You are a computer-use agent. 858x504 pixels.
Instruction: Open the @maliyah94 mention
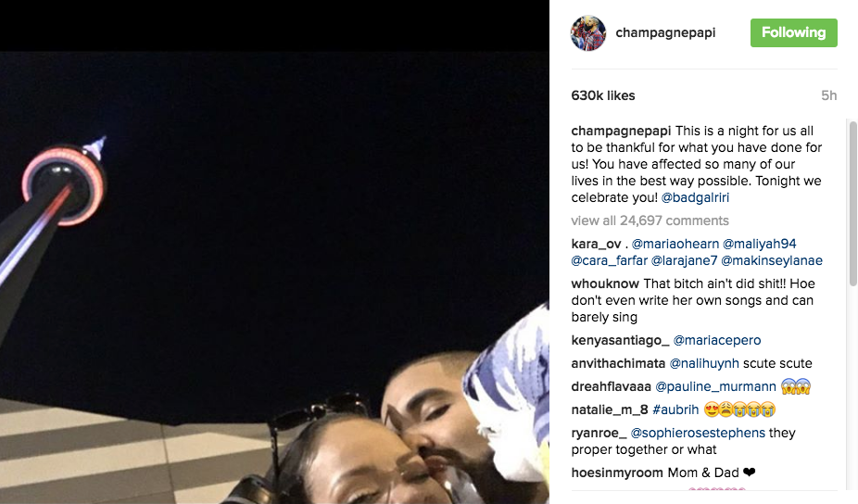[760, 244]
